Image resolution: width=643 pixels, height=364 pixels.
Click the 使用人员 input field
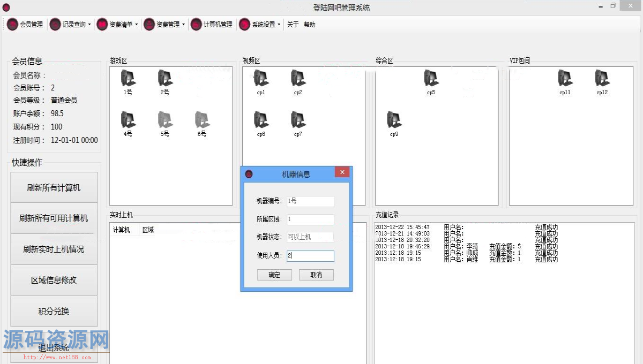click(310, 256)
